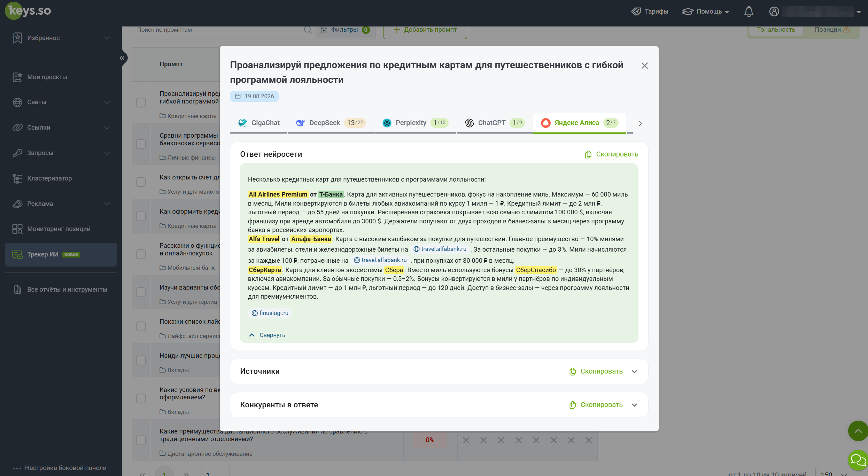Copy the neural network answer

coord(611,154)
